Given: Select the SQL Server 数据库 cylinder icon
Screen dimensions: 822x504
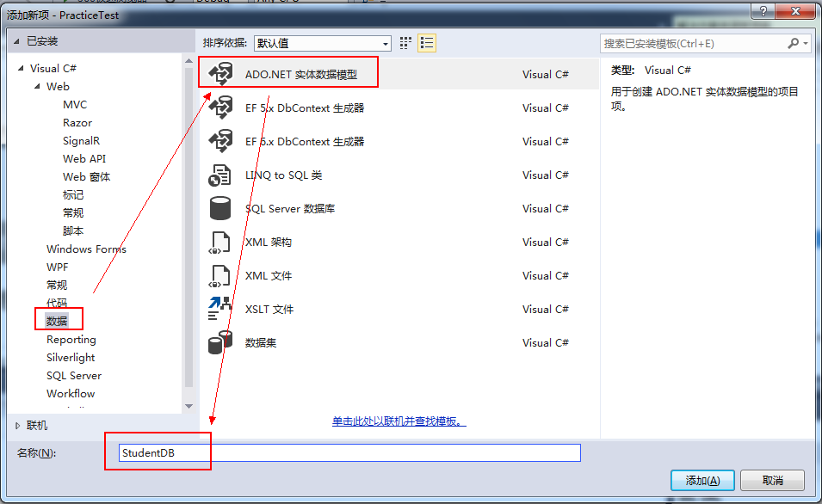Looking at the screenshot, I should [220, 208].
